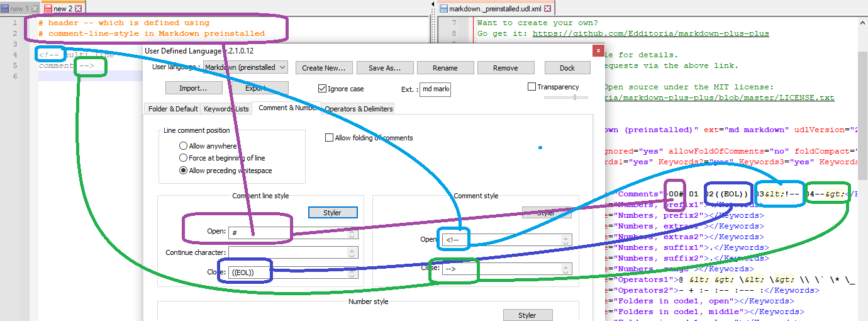The width and height of the screenshot is (868, 321).
Task: Open Styler for Number style
Action: coord(527,315)
